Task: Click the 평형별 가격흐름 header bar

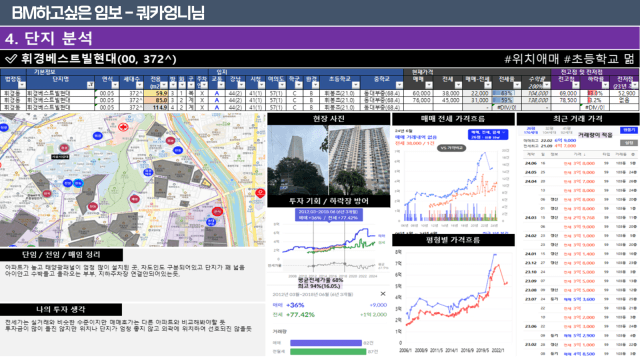Action: click(x=453, y=240)
